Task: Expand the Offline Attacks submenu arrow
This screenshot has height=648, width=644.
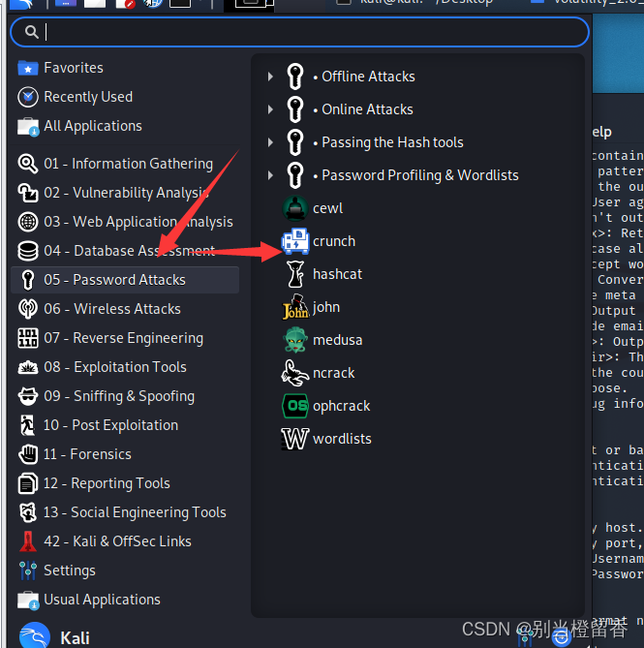Action: [270, 77]
